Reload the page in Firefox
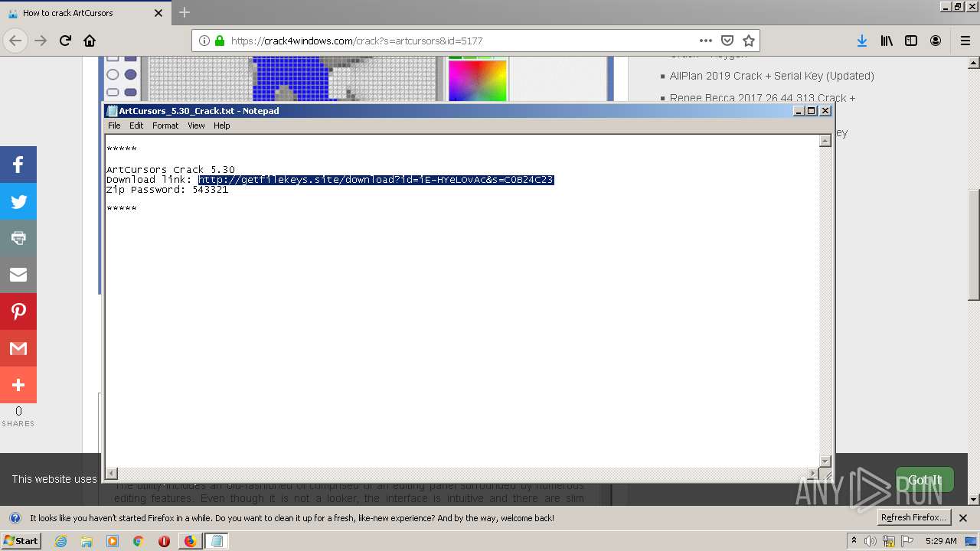 coord(65,41)
